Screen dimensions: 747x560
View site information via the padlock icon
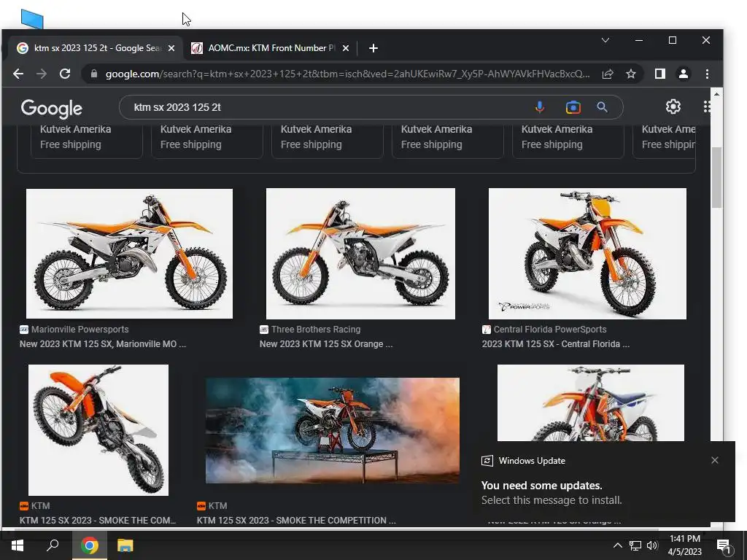tap(94, 74)
